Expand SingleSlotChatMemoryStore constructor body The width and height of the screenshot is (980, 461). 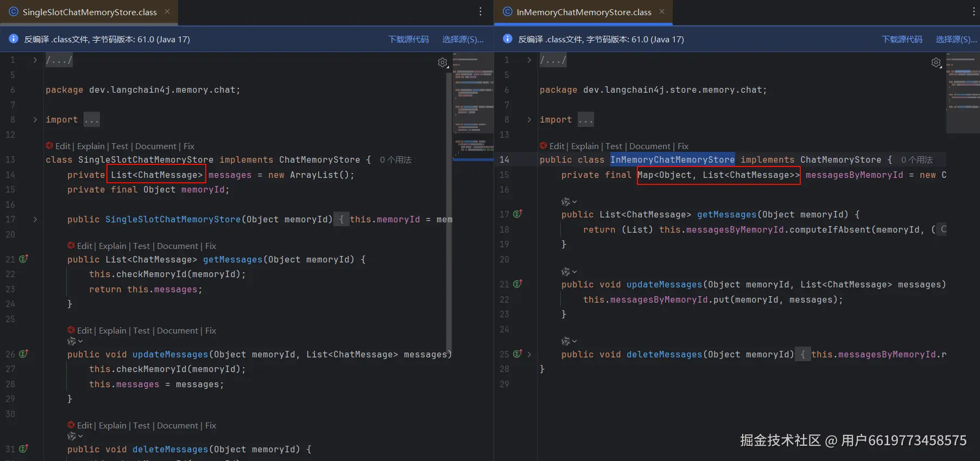(35, 219)
